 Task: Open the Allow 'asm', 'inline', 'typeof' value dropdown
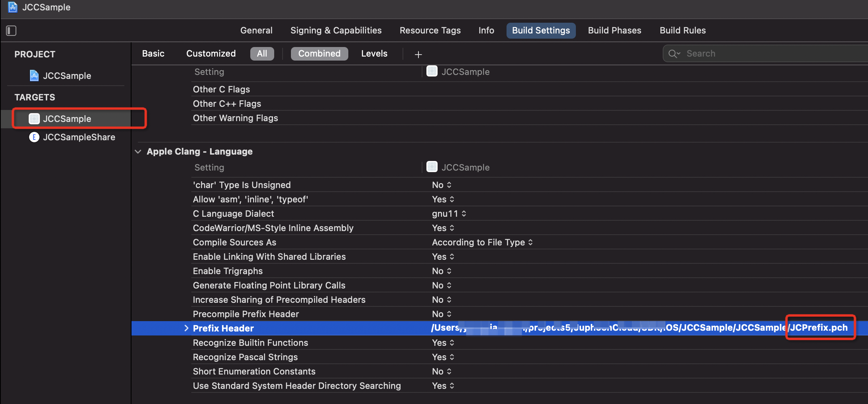[443, 199]
